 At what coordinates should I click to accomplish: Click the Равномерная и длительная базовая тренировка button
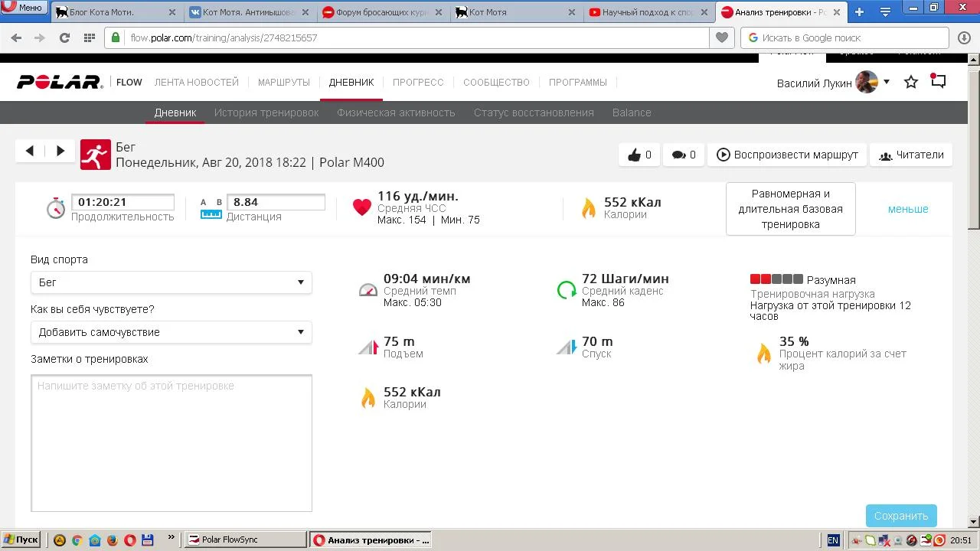(791, 209)
